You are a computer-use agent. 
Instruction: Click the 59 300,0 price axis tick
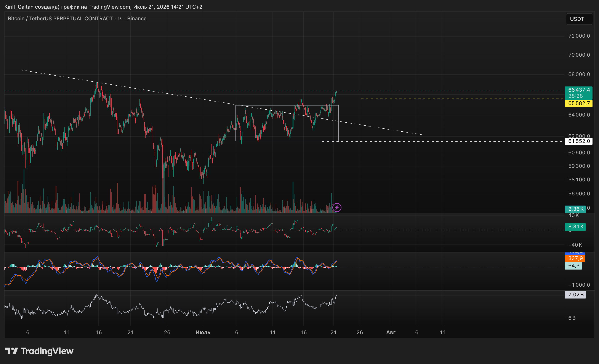[579, 166]
